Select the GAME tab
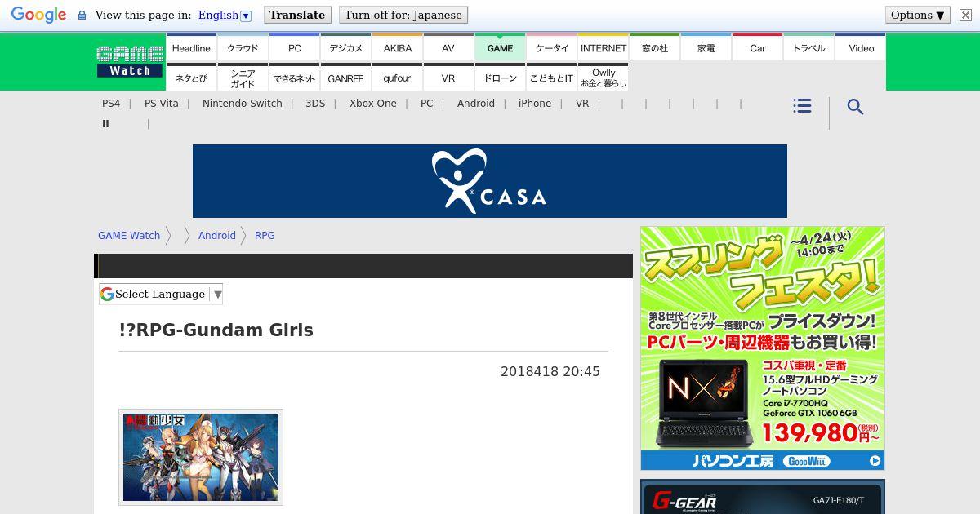 [x=500, y=48]
